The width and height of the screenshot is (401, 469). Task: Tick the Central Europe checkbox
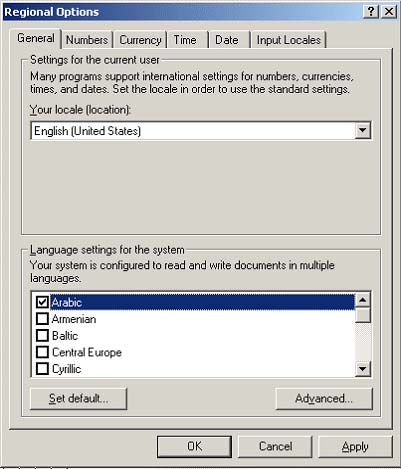click(42, 352)
